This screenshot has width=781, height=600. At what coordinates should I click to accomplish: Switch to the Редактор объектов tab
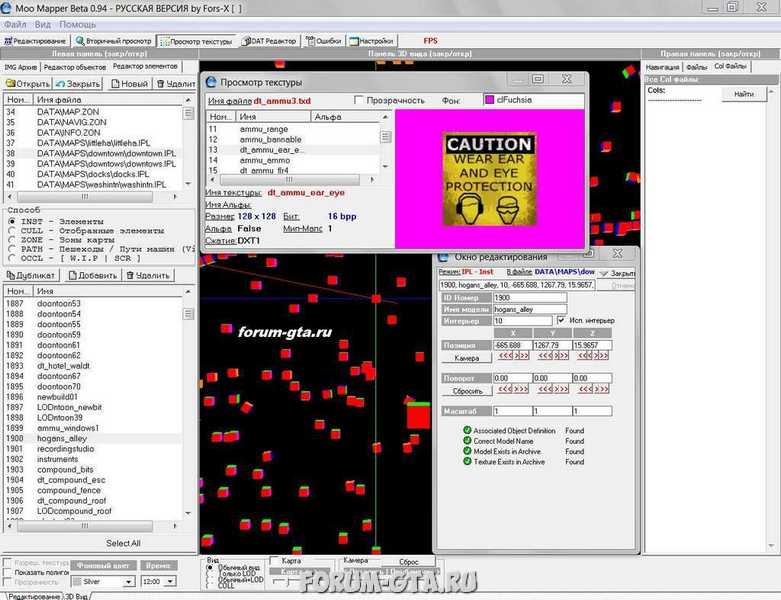75,67
